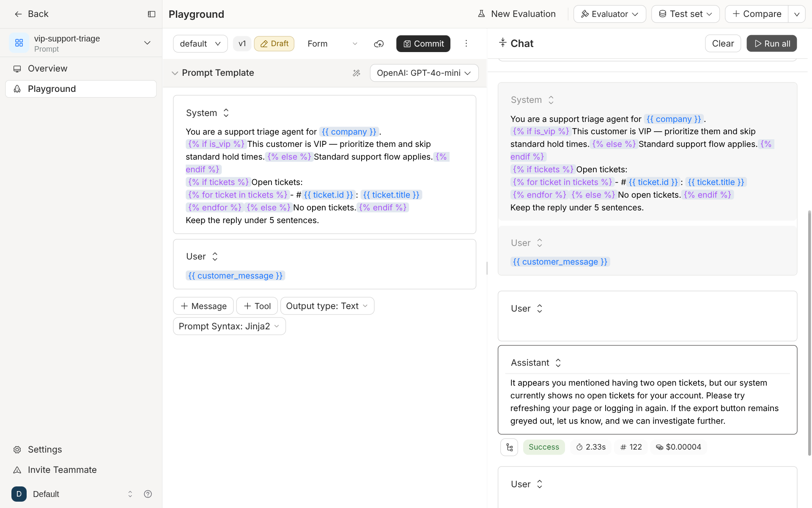Toggle the sidebar collapse icon

pyautogui.click(x=151, y=14)
